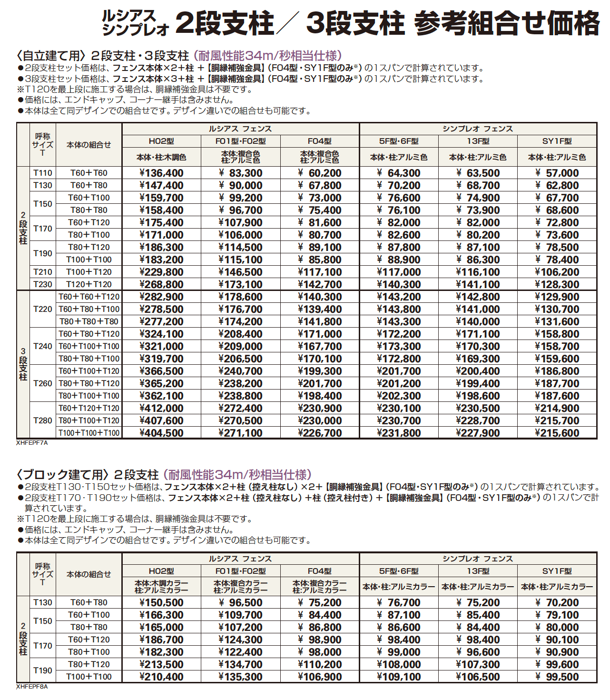Image resolution: width=610 pixels, height=700 pixels.
Task: Select the heading '〈自立建て用〉2段支柱・3段支柱'
Action: (x=102, y=56)
